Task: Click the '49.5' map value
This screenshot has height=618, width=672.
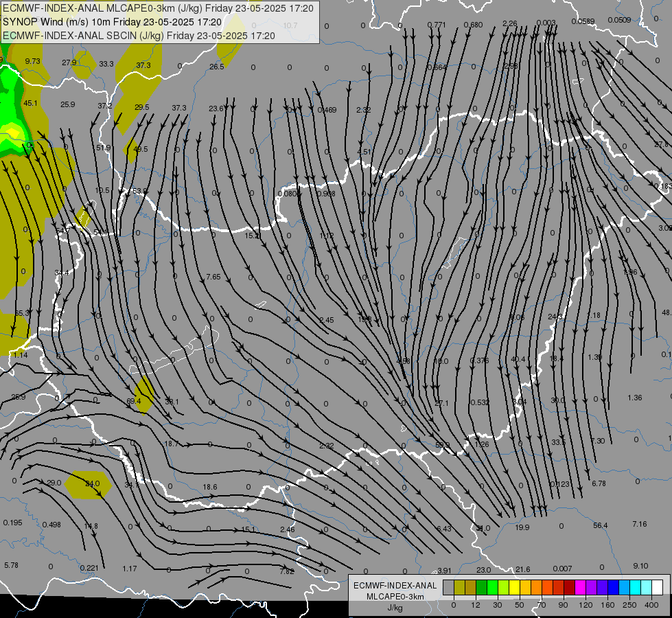Action: pos(141,149)
